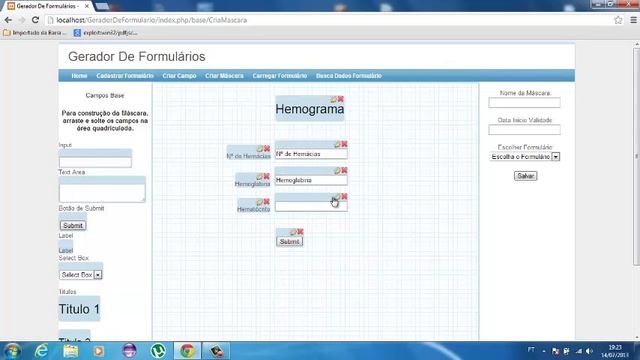Screen dimensions: 640x360
Task: Bookmark this page with the star
Action: point(618,20)
